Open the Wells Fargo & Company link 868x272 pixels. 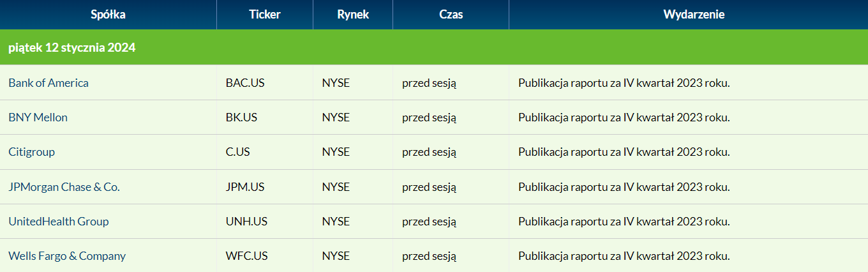[67, 255]
